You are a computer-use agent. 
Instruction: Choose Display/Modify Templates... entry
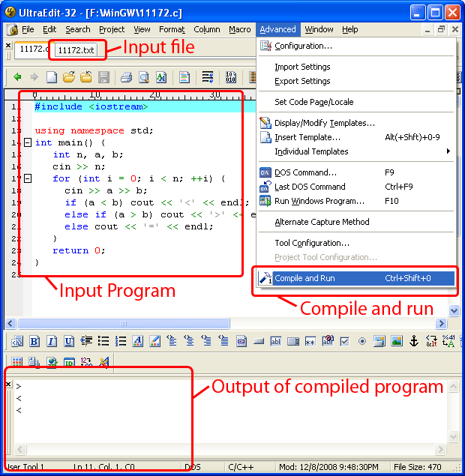tap(356, 123)
